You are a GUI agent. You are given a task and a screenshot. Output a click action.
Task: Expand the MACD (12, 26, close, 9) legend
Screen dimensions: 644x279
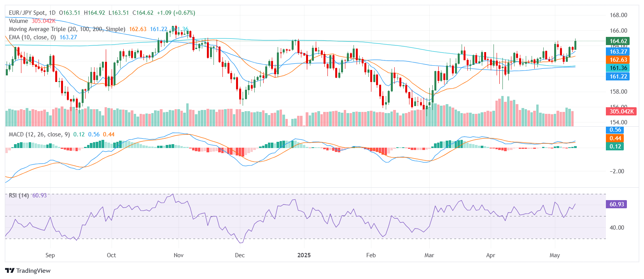[x=39, y=134]
